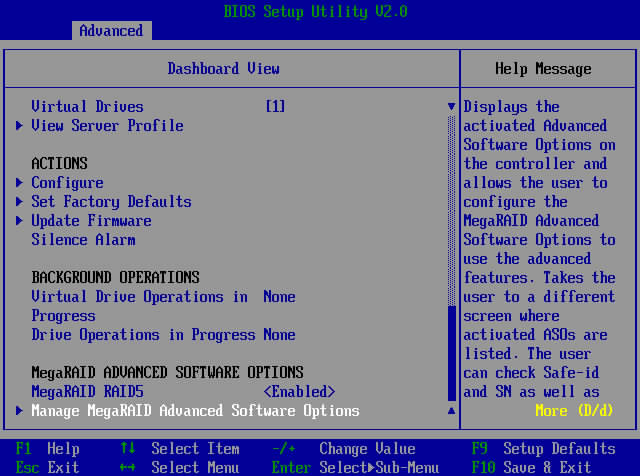Screen dimensions: 640x476
Task: Click the ACTIONS section label
Action: pos(60,163)
